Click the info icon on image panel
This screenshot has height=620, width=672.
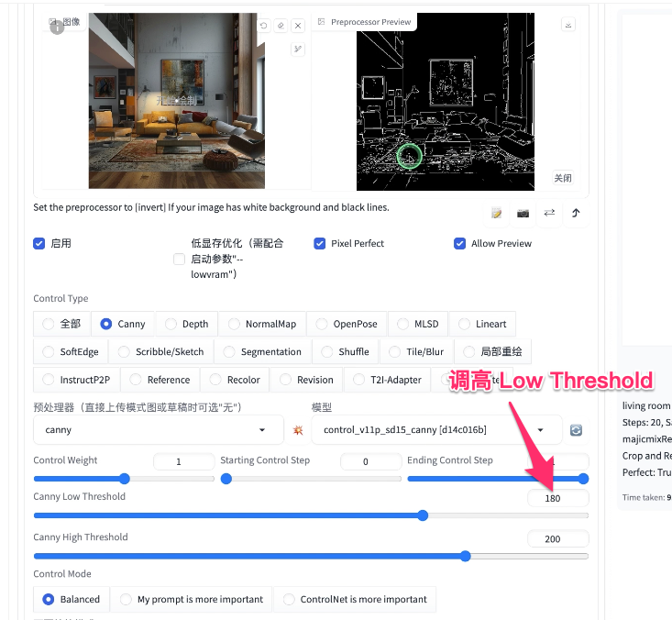[x=57, y=28]
